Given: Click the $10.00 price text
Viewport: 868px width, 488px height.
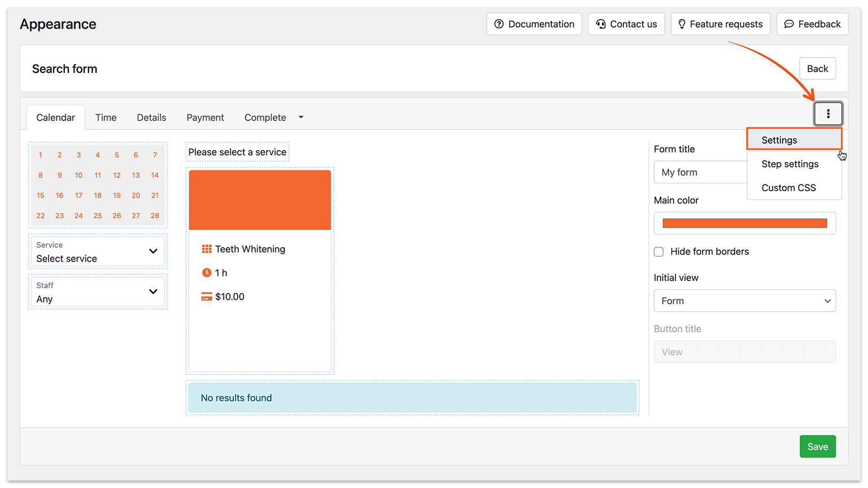Looking at the screenshot, I should pos(230,297).
